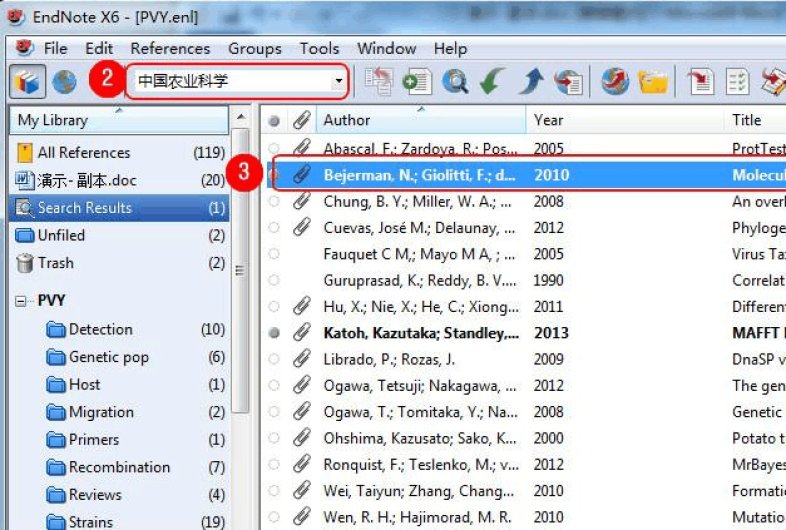Open attachment paperclip of Abascal row
Viewport: 786px width, 530px height.
click(301, 147)
